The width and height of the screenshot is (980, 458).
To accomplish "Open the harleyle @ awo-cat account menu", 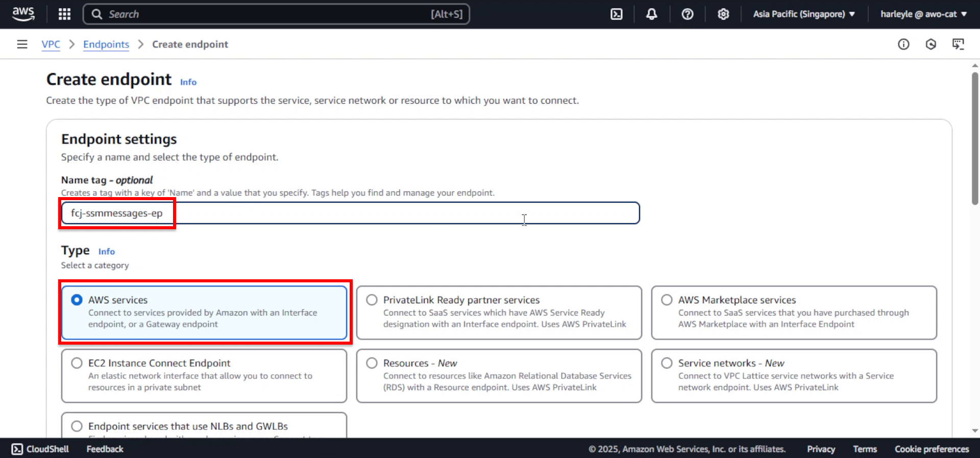I will pyautogui.click(x=923, y=14).
